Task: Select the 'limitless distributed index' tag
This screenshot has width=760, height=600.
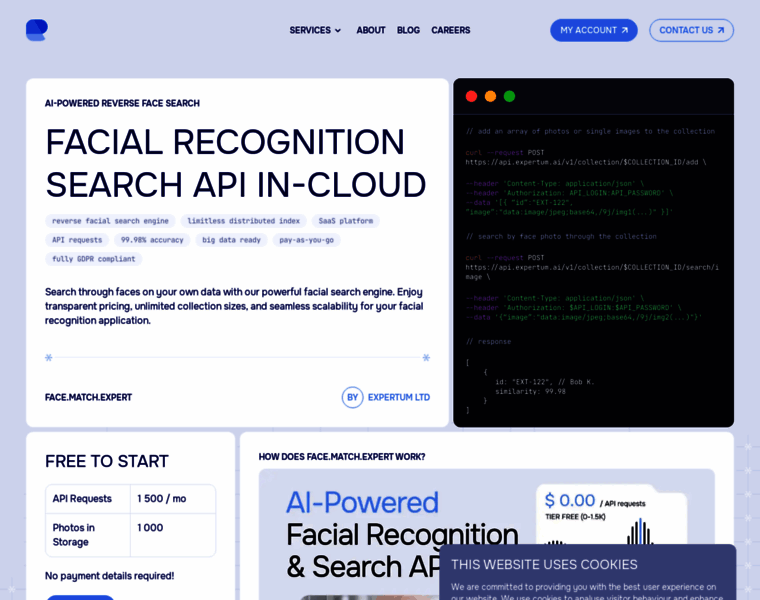Action: (x=244, y=221)
